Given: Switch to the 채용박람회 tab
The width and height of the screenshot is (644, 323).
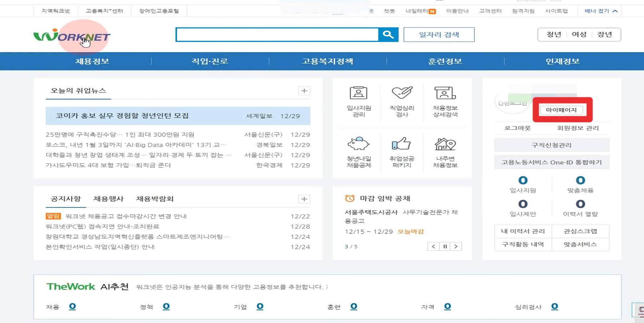Looking at the screenshot, I should [155, 199].
